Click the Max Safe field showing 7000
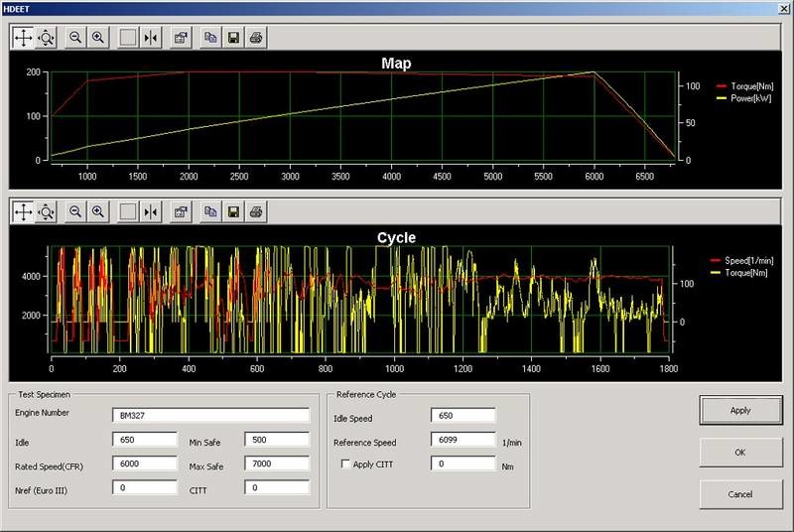The image size is (794, 532). (x=277, y=464)
